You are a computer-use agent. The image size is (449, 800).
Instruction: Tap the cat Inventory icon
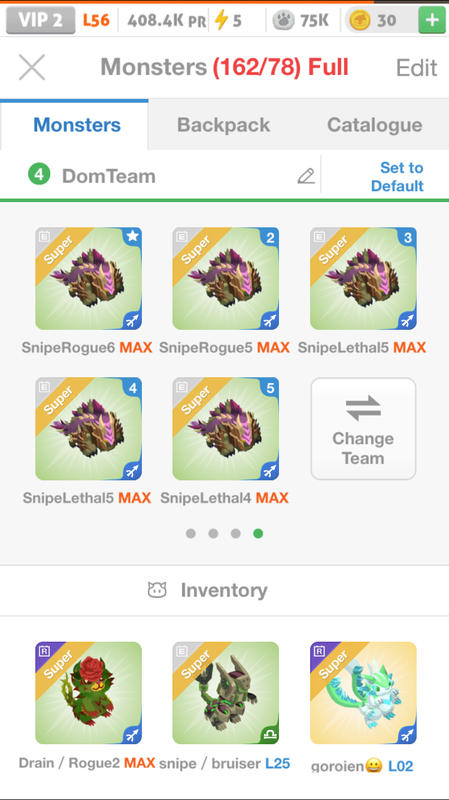click(x=157, y=590)
